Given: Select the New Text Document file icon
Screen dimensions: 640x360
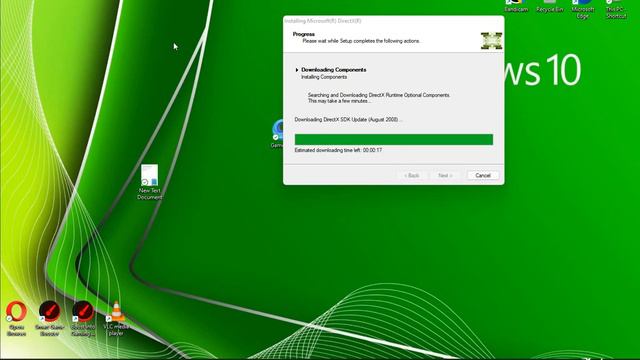Looking at the screenshot, I should point(149,182).
